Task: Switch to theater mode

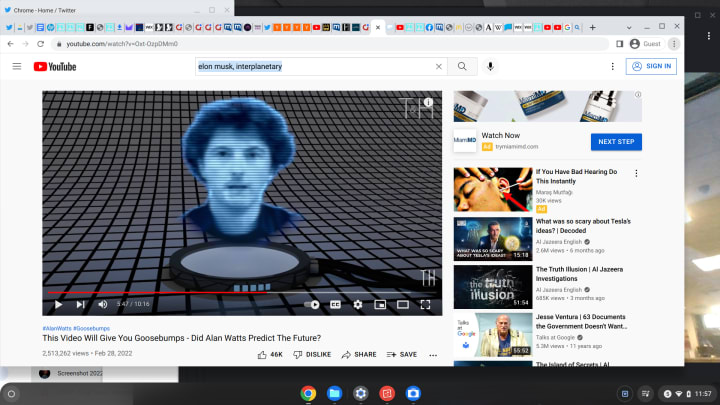Action: (x=403, y=304)
